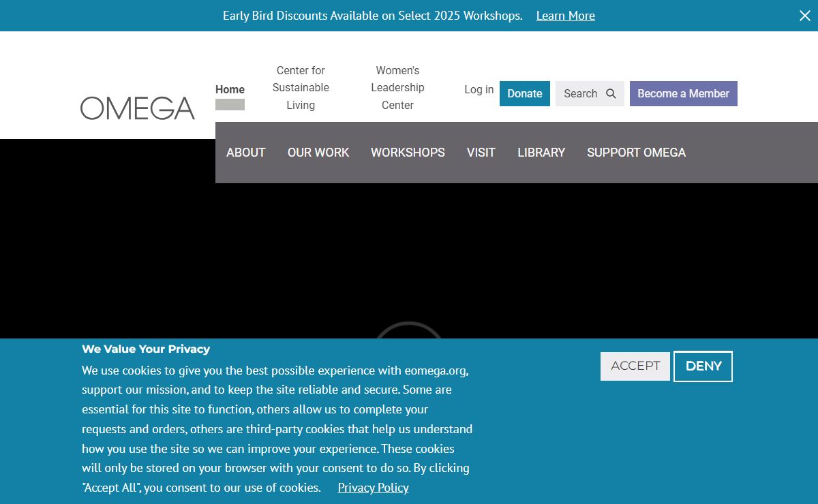Open the Learn More link in banner
This screenshot has width=818, height=504.
click(x=565, y=16)
